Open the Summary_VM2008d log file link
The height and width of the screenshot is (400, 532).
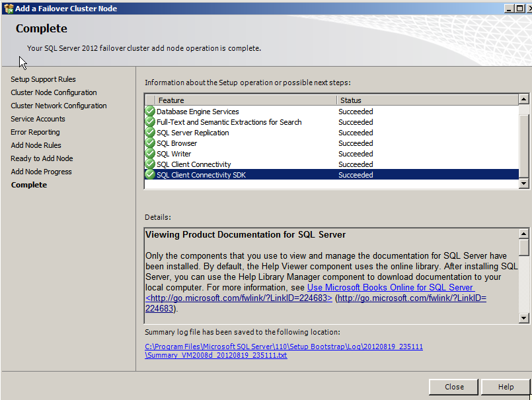pyautogui.click(x=284, y=351)
